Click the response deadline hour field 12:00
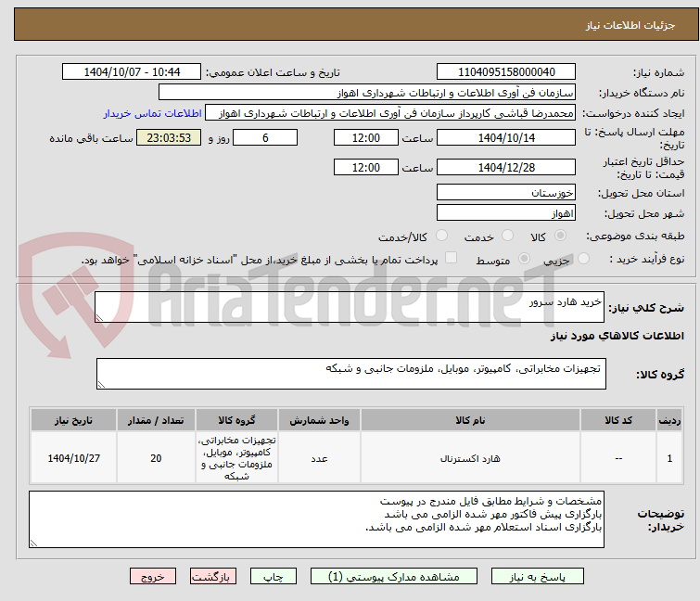Screen dimensions: 700x601 (366, 137)
